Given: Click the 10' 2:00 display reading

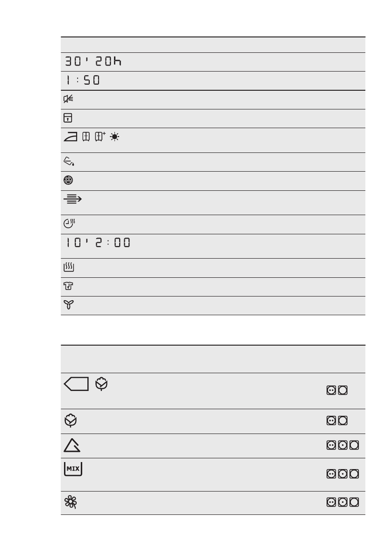Looking at the screenshot, I should click(x=95, y=243).
